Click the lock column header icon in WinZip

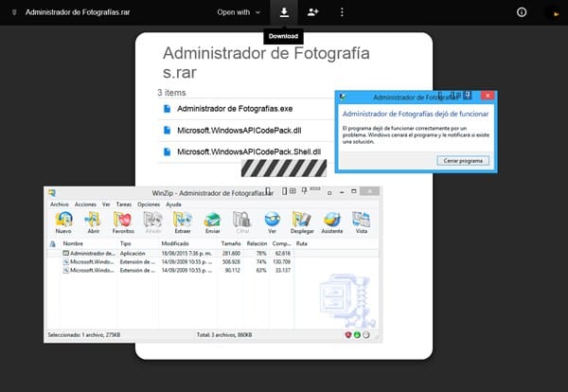click(x=53, y=244)
